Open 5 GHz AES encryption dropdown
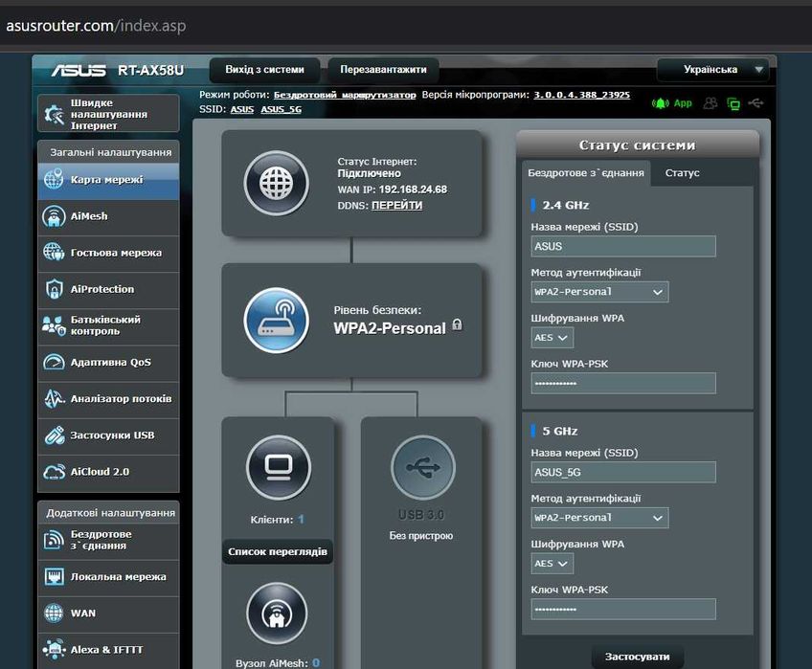812x669 pixels. click(553, 564)
